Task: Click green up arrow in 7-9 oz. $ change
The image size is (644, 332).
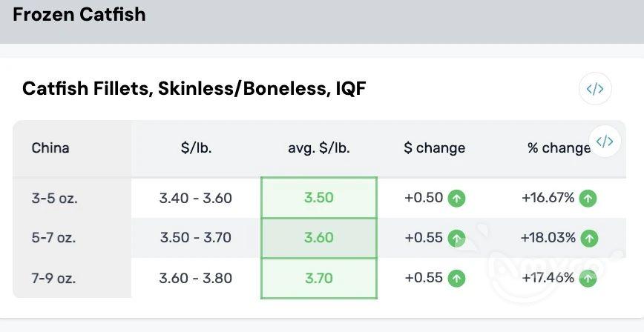Action: [x=457, y=279]
